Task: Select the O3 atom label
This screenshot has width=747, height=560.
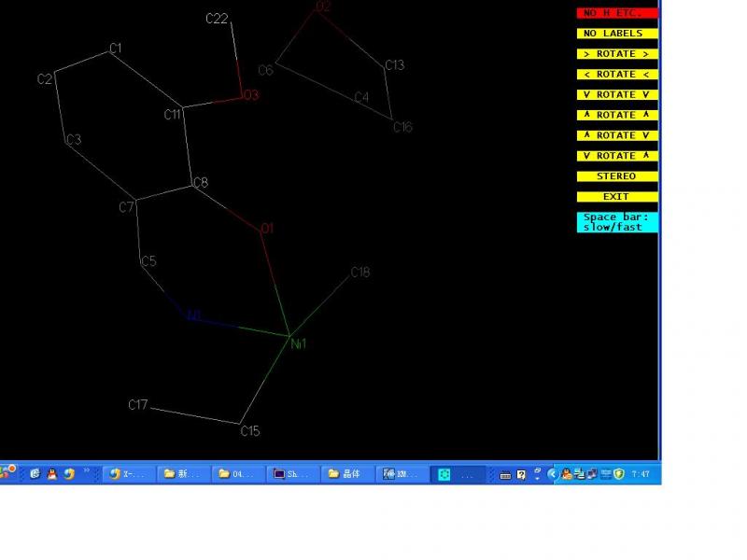Action: click(251, 95)
